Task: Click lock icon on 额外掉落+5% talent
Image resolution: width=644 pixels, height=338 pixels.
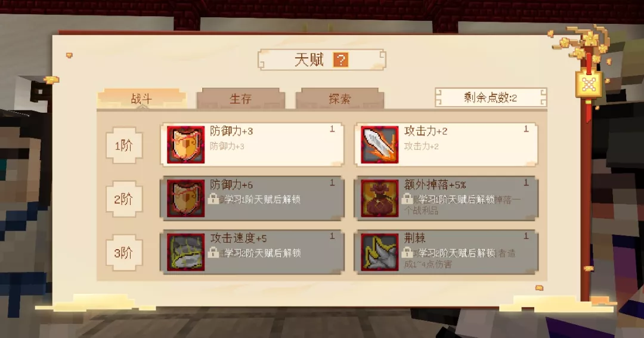Action: [407, 199]
